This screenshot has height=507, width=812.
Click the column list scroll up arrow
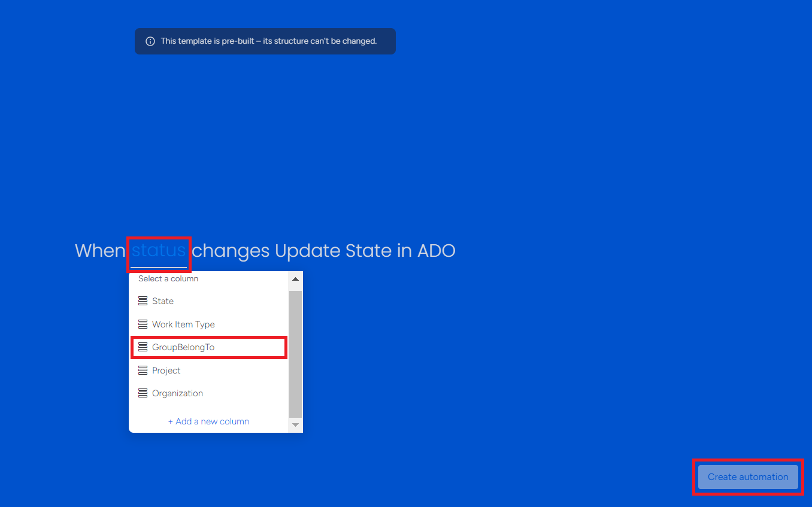tap(295, 279)
